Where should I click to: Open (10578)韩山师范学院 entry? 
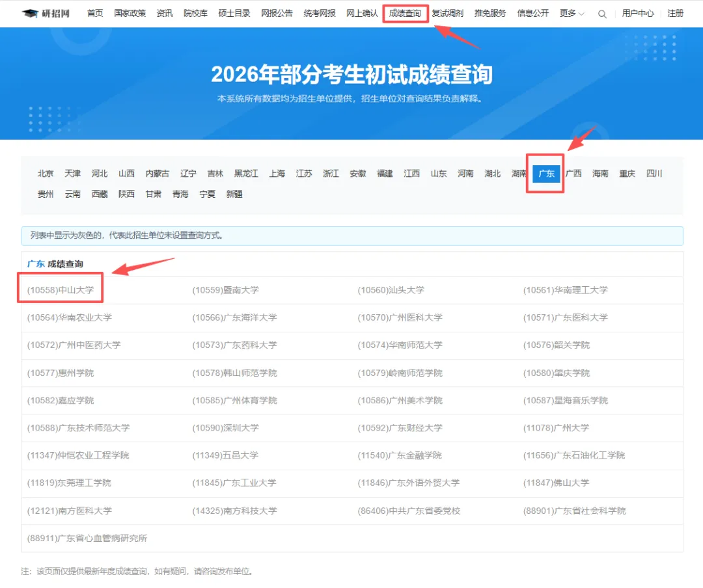[234, 373]
